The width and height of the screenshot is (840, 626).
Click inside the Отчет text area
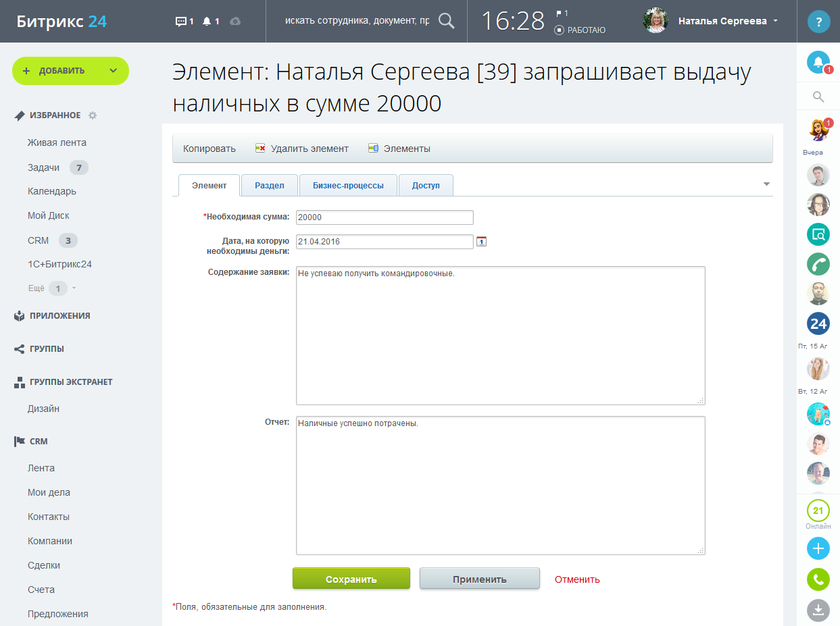[501, 486]
